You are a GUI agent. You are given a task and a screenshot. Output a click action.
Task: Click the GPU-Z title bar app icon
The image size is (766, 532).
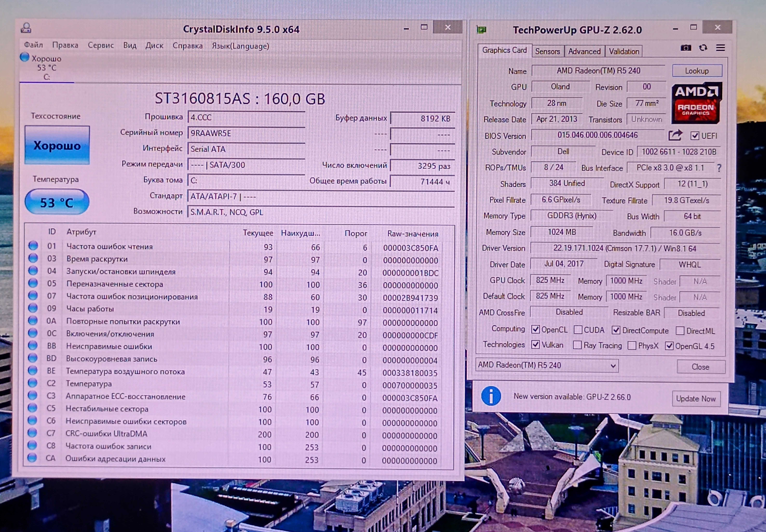(x=481, y=30)
